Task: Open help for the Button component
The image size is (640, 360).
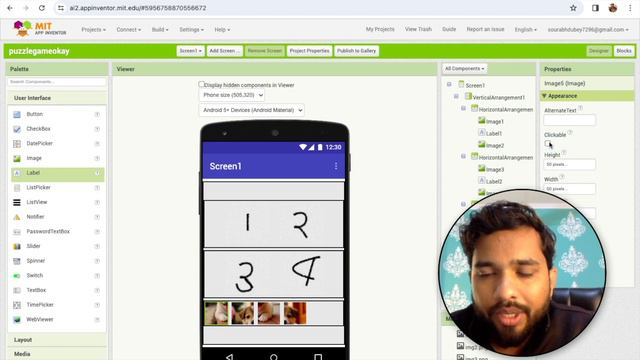Action: (x=97, y=114)
